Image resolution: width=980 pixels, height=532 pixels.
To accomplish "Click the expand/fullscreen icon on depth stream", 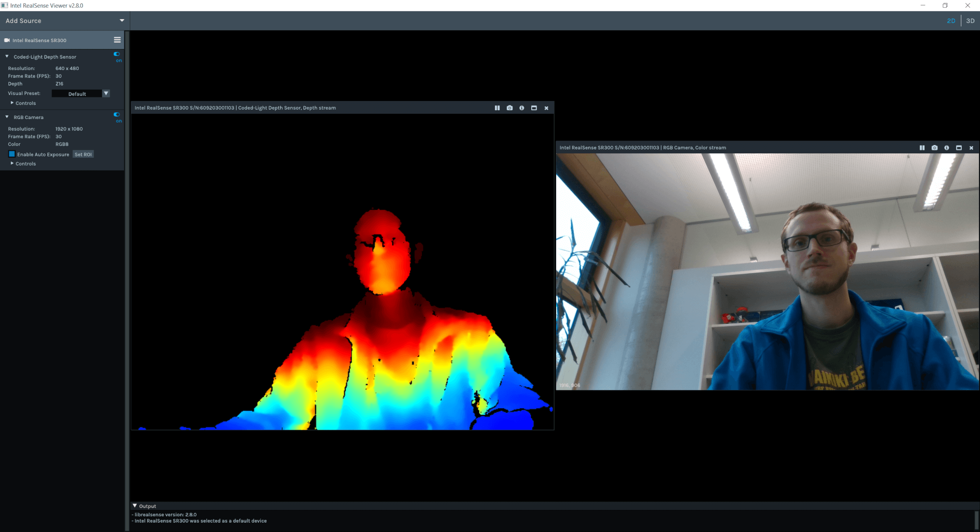I will pos(533,107).
